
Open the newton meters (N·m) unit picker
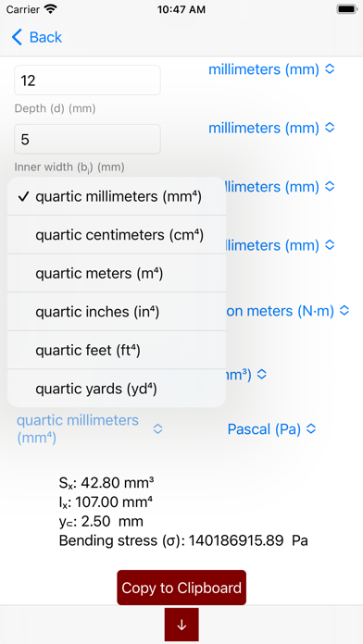(x=288, y=311)
